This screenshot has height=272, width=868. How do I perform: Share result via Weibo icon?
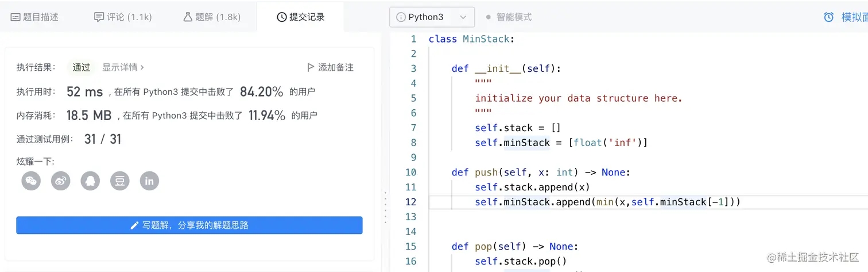(61, 181)
